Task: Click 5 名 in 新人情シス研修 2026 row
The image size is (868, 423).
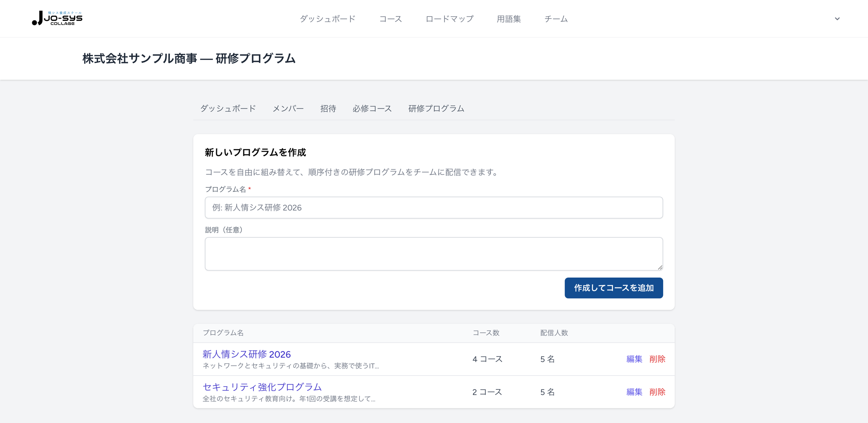Action: click(547, 359)
